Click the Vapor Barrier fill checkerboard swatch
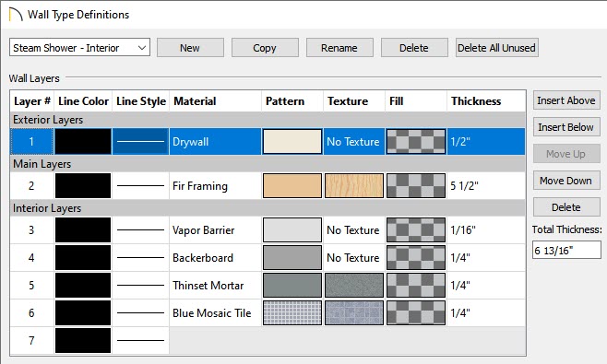Image resolution: width=607 pixels, height=364 pixels. [x=416, y=229]
